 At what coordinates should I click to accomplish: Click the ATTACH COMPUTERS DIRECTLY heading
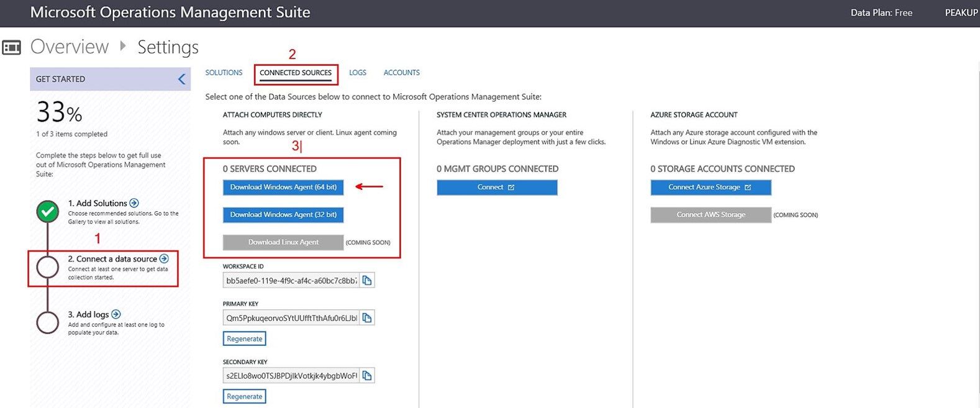[273, 115]
